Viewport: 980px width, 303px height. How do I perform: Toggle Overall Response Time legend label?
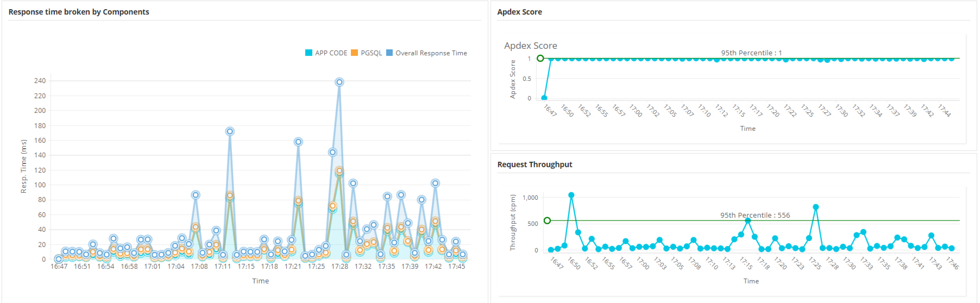431,53
